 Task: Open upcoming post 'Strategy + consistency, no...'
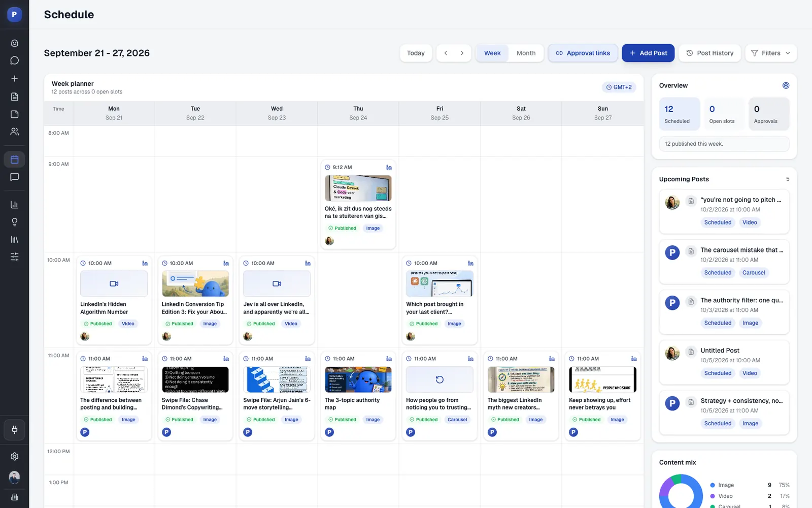tap(724, 412)
